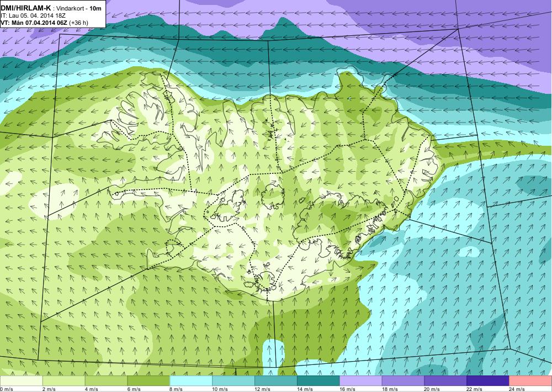Click the '14 m/s' legend label
Screen dimensions: 552x392
coord(305,389)
